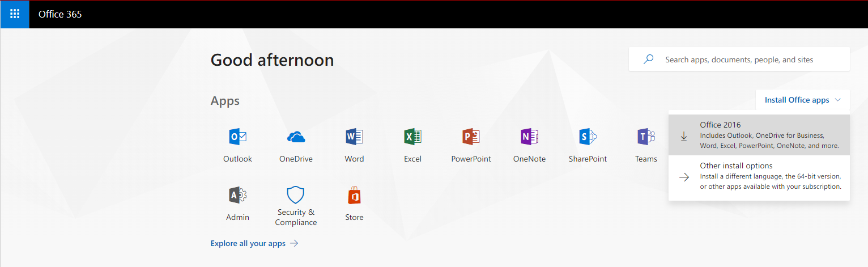868x267 pixels.
Task: Click the arrow beside Explore all your apps
Action: click(x=294, y=243)
